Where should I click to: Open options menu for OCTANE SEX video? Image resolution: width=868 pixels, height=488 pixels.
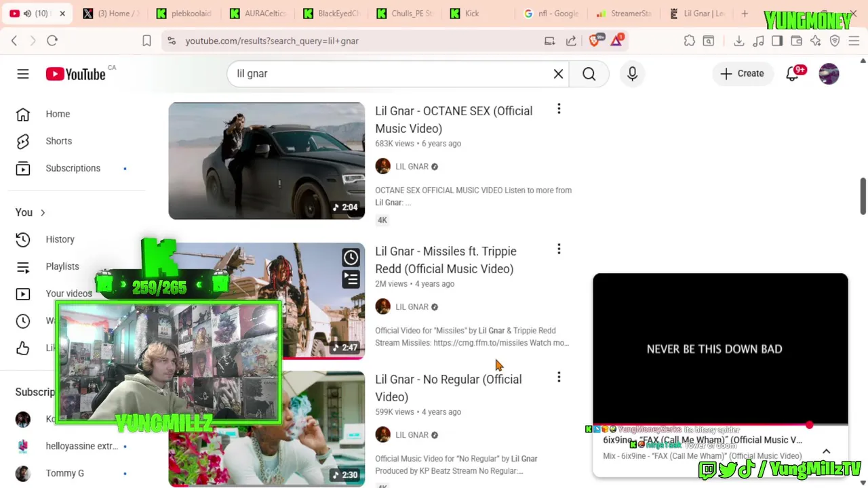point(559,109)
